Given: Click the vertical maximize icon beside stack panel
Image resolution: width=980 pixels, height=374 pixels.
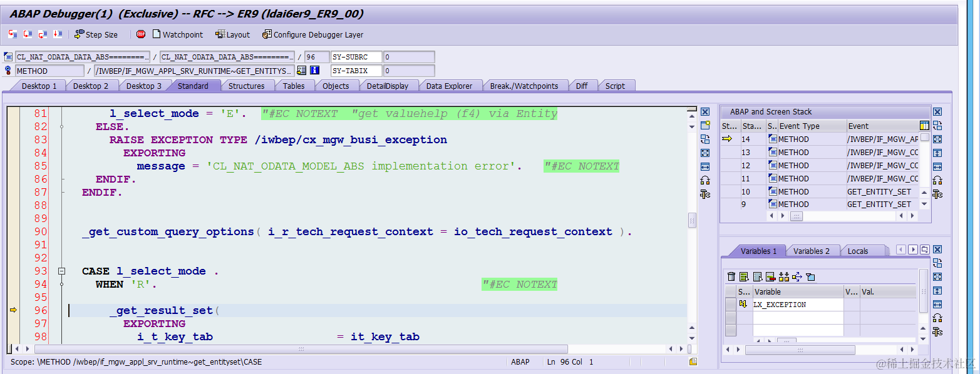Looking at the screenshot, I should pyautogui.click(x=937, y=153).
